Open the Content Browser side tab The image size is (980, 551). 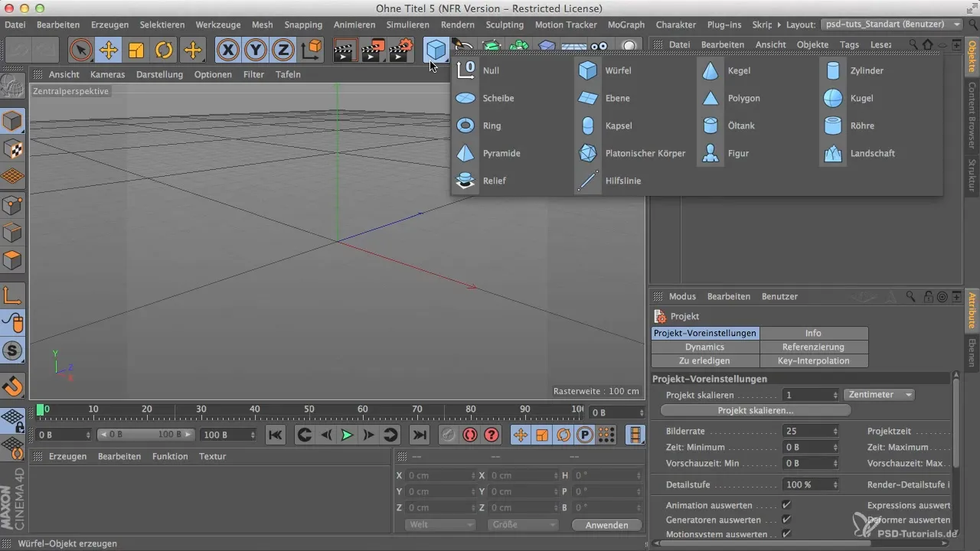coord(972,114)
